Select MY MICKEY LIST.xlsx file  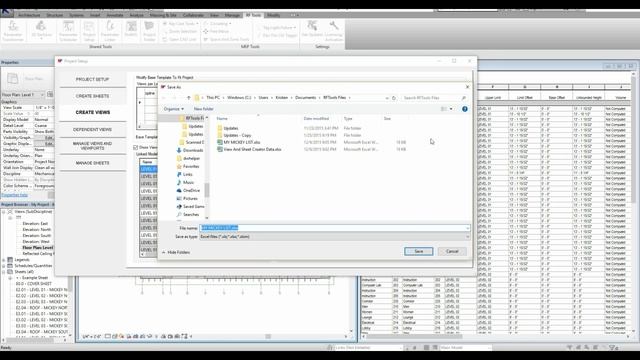point(241,142)
